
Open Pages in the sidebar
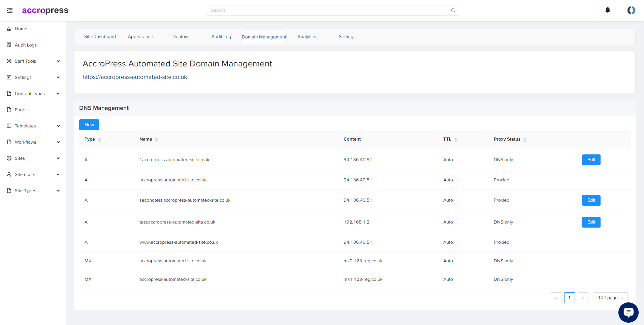pos(21,110)
